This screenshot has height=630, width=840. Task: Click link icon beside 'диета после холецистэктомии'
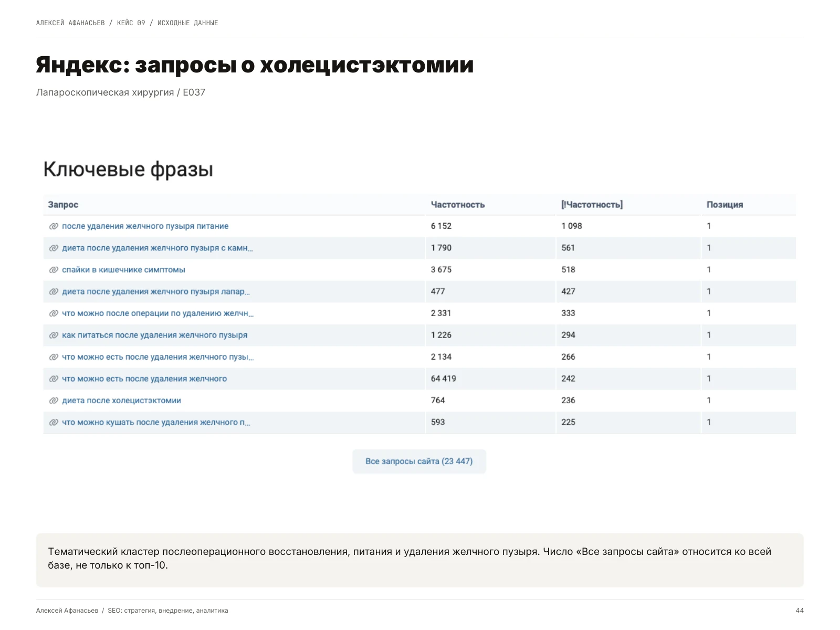pos(54,401)
